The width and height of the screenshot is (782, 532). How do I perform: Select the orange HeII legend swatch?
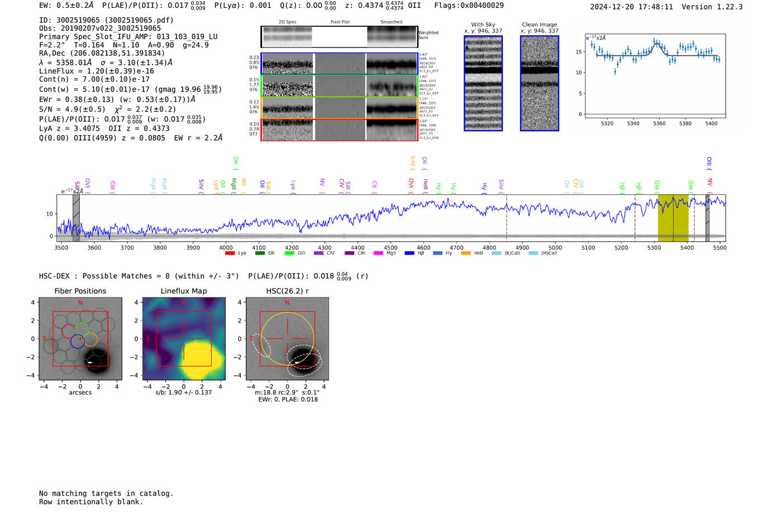466,253
